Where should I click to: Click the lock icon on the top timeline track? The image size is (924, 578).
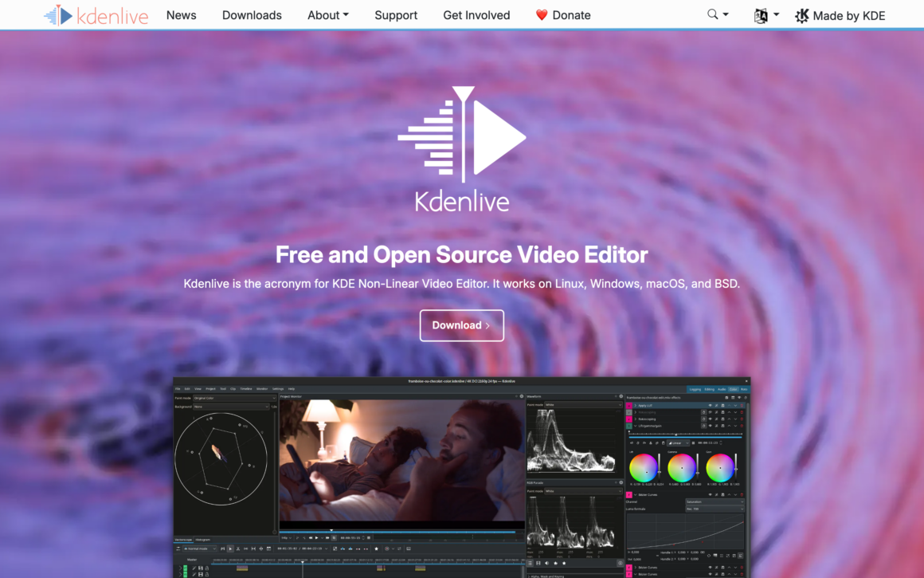point(207,568)
